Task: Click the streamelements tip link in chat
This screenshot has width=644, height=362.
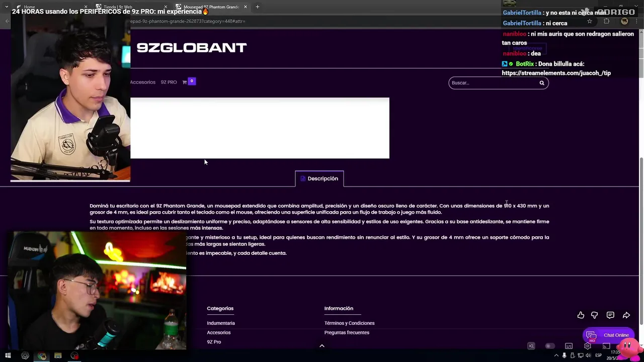Action: (x=556, y=73)
